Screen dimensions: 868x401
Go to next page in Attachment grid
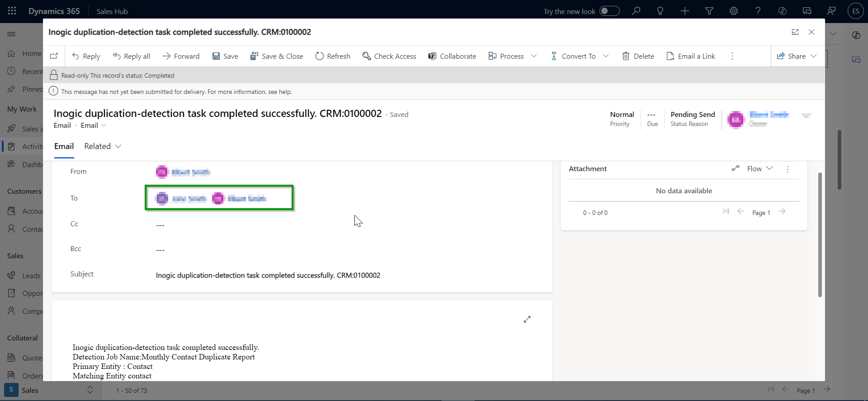782,211
